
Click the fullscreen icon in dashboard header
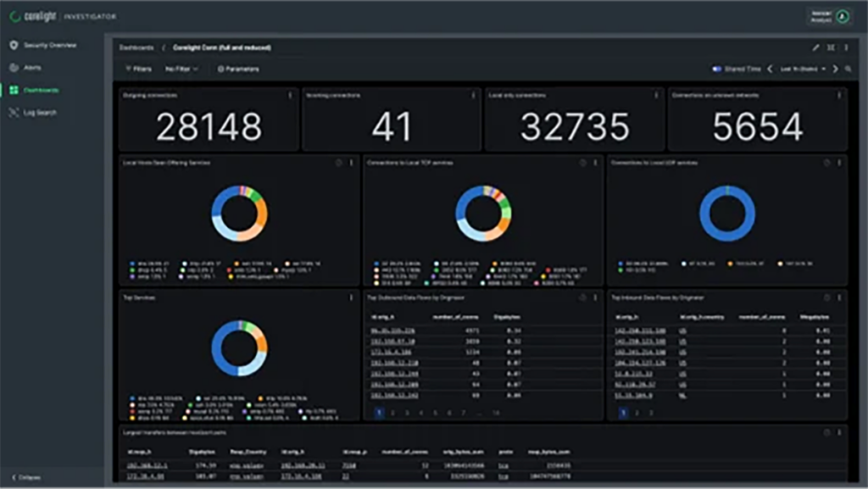(x=831, y=47)
